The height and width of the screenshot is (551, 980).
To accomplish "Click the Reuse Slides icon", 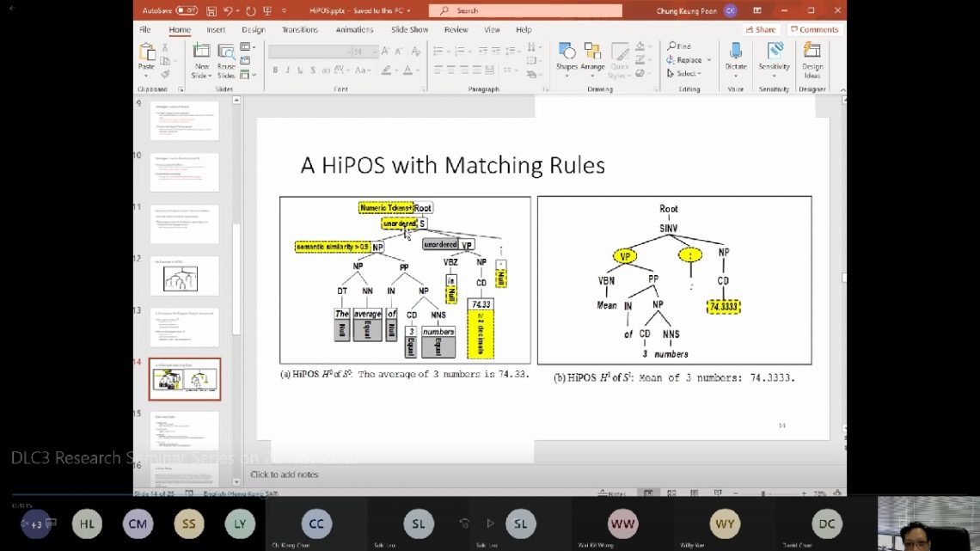I will (226, 59).
